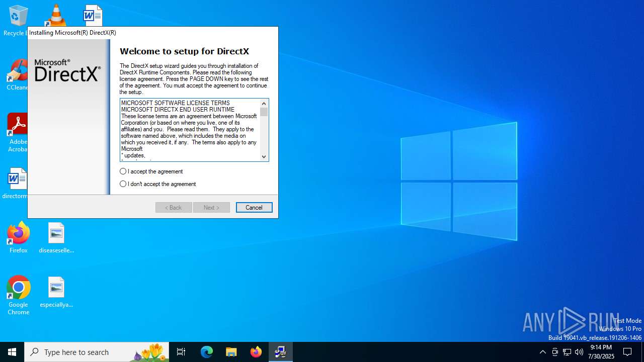Open the volume control tray icon
This screenshot has height=362, width=644.
pos(579,352)
